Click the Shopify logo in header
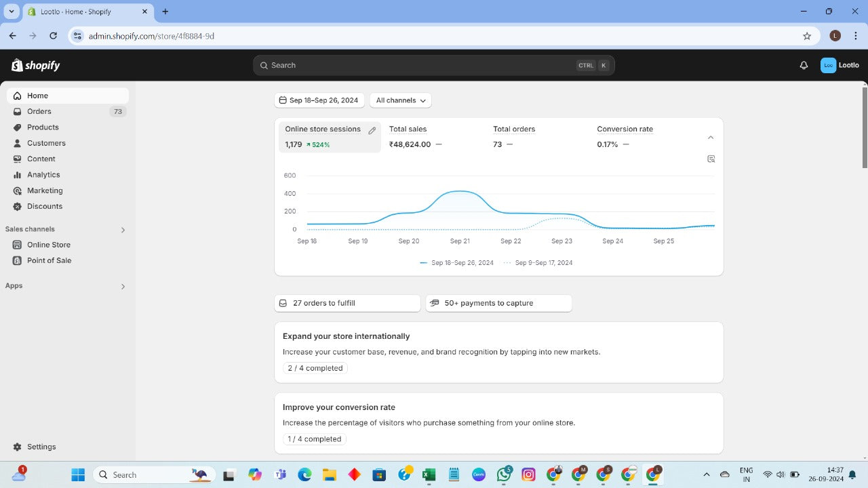Image resolution: width=868 pixels, height=488 pixels. [36, 65]
